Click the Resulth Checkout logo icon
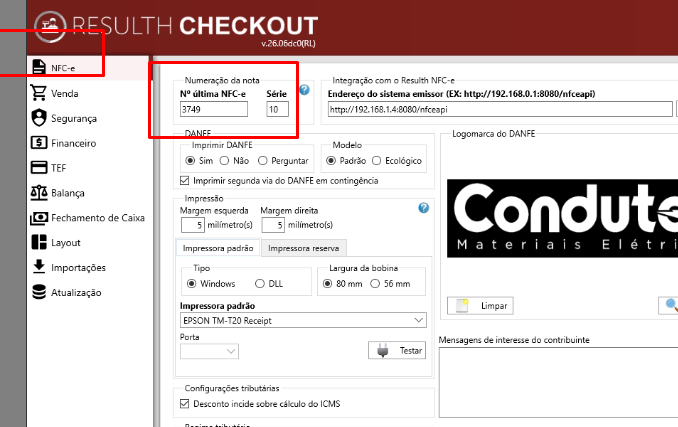This screenshot has width=678, height=427. [50, 27]
